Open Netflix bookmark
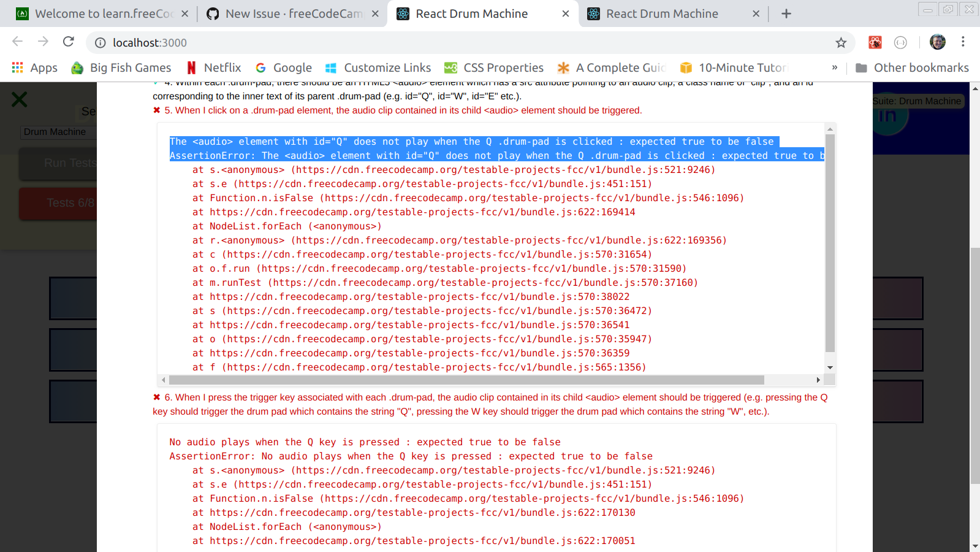 click(x=214, y=67)
